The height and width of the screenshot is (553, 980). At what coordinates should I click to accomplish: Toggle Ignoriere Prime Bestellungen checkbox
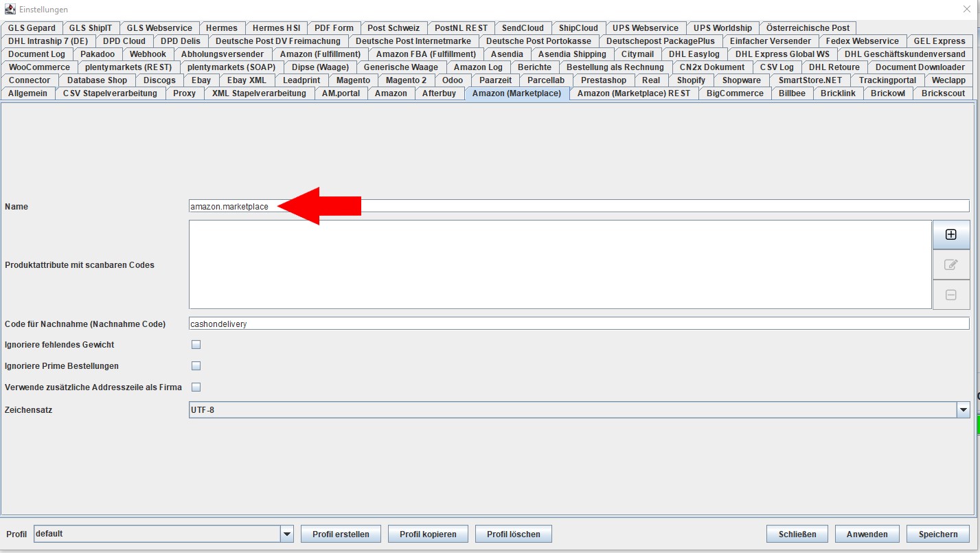pyautogui.click(x=196, y=366)
